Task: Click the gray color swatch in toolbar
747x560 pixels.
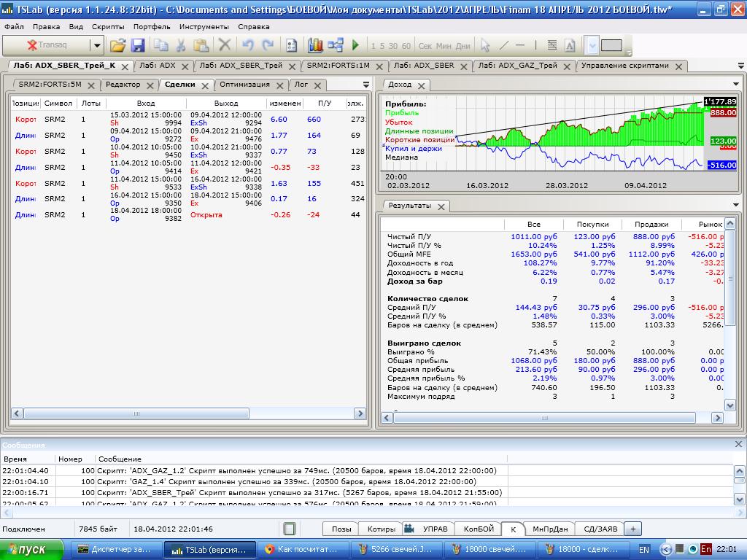Action: coord(611,45)
